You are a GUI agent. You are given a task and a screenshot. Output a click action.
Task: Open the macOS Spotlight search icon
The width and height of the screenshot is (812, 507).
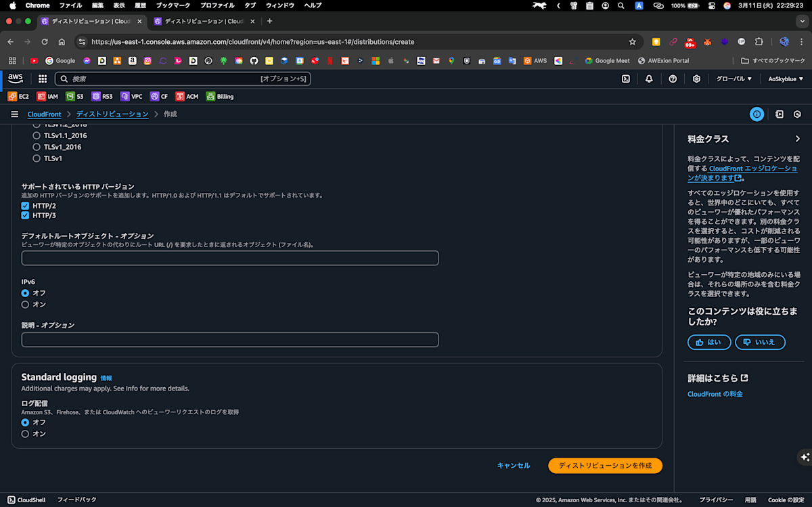621,5
